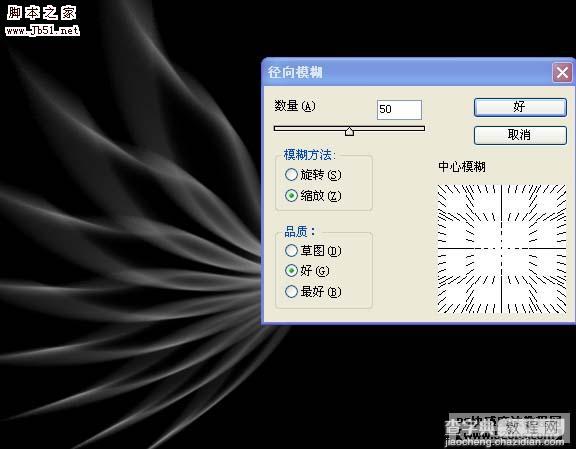Click the 数量 slider handle
The height and width of the screenshot is (449, 576).
349,131
